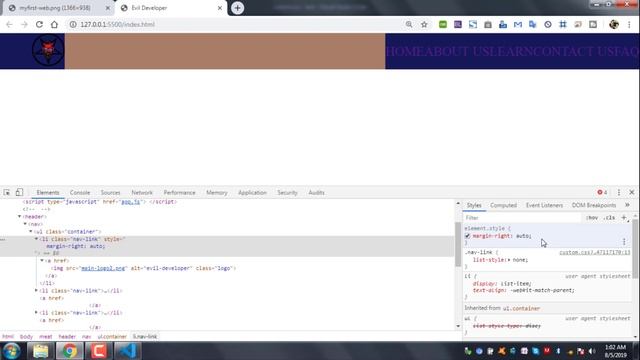Add new style rule with plus icon
This screenshot has height=360, width=640.
click(x=624, y=218)
